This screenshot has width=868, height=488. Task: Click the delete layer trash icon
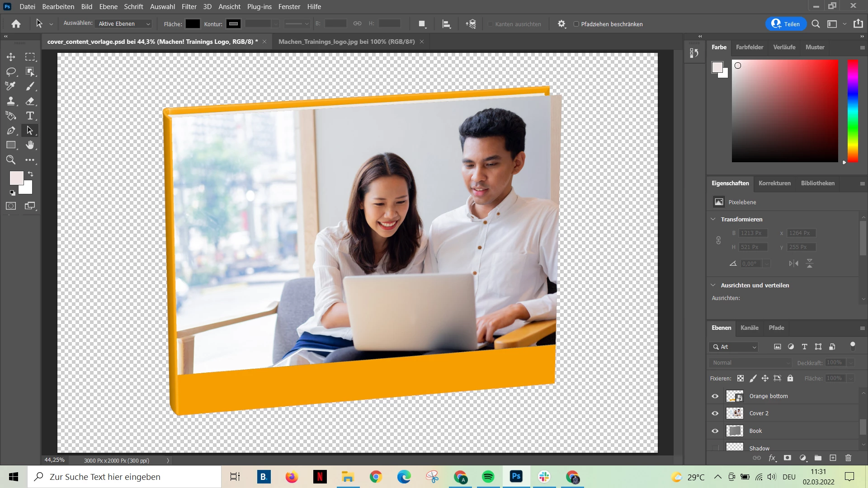click(848, 458)
